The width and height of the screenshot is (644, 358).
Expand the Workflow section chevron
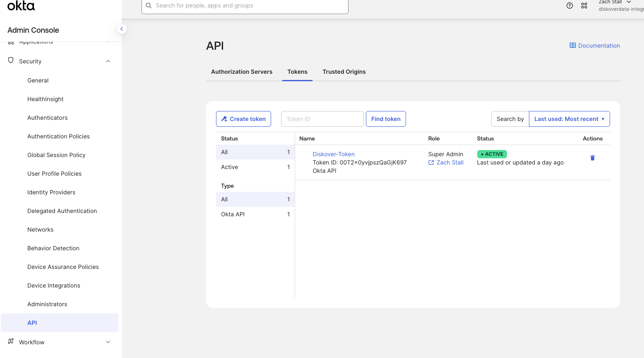click(x=108, y=342)
